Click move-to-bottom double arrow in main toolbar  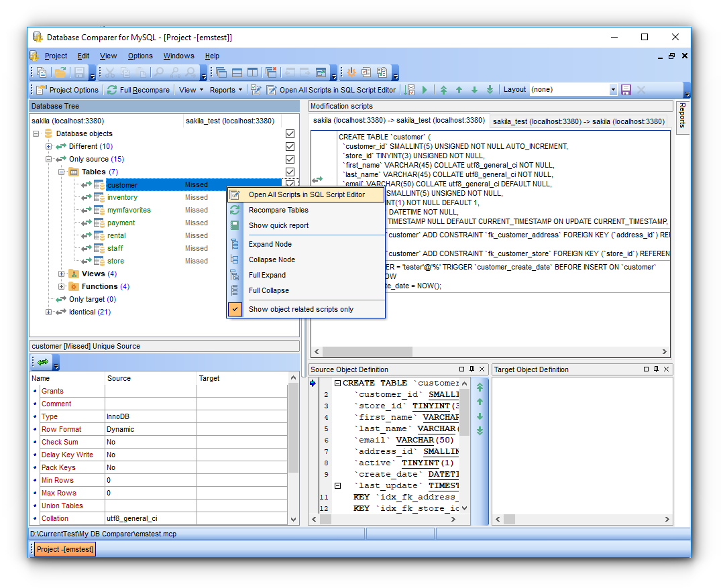coord(490,90)
